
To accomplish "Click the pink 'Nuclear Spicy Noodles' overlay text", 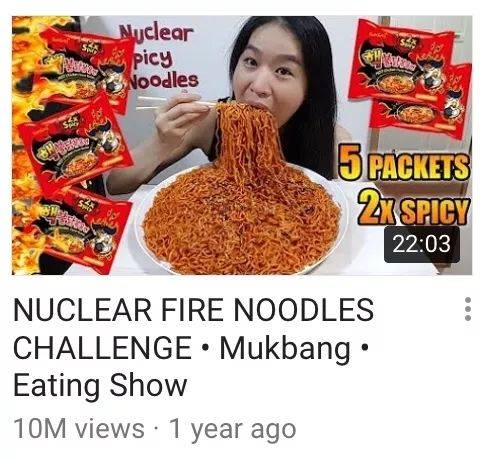I will click(x=158, y=57).
